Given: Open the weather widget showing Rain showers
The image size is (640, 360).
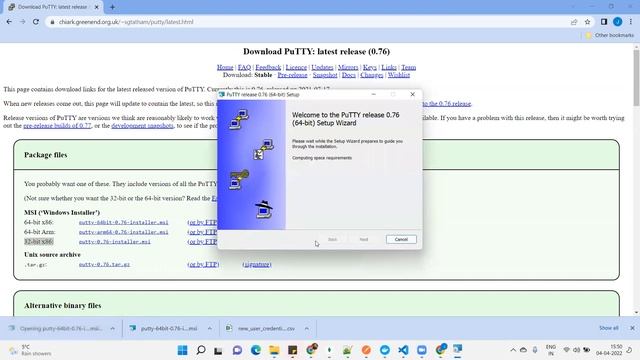Looking at the screenshot, I should 31,350.
